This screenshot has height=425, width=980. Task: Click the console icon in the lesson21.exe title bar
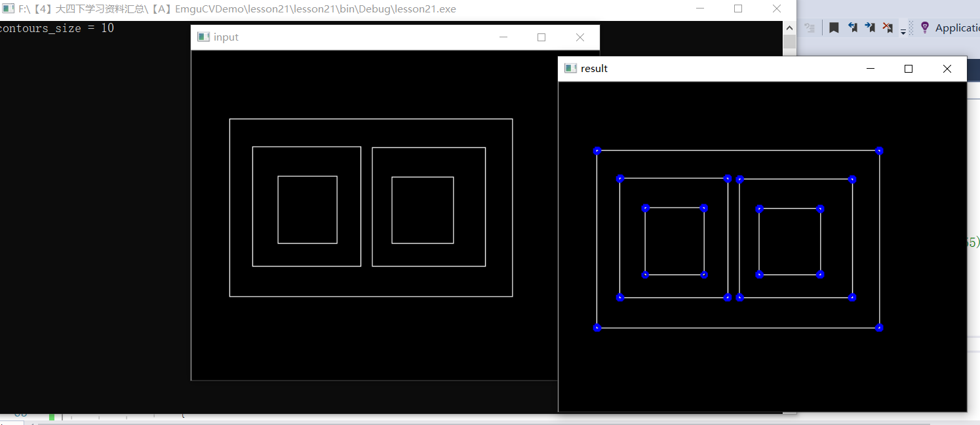(7, 9)
